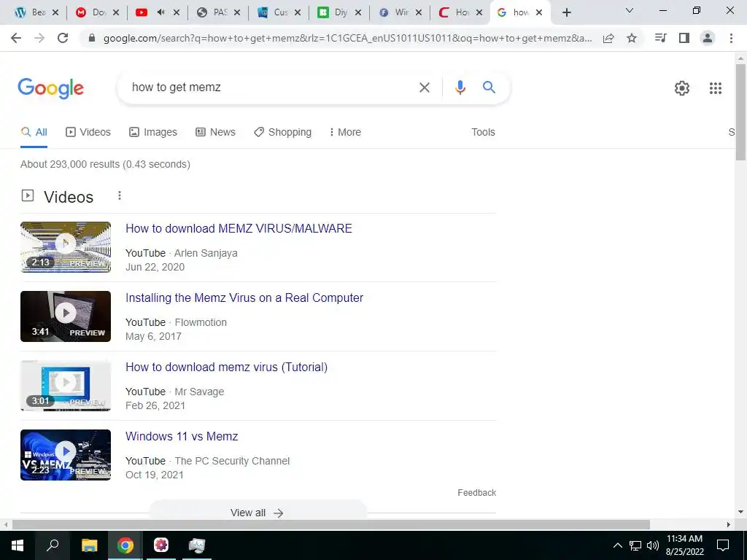
Task: Click the address bar URL
Action: click(348, 39)
